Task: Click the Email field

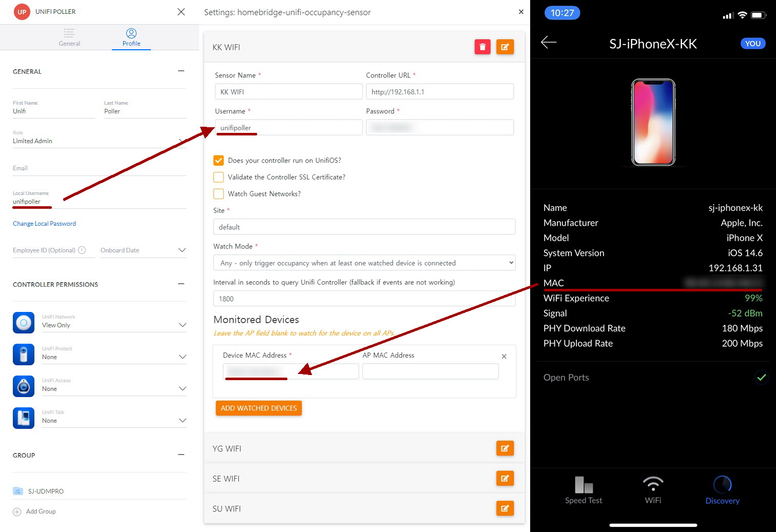Action: pyautogui.click(x=100, y=168)
